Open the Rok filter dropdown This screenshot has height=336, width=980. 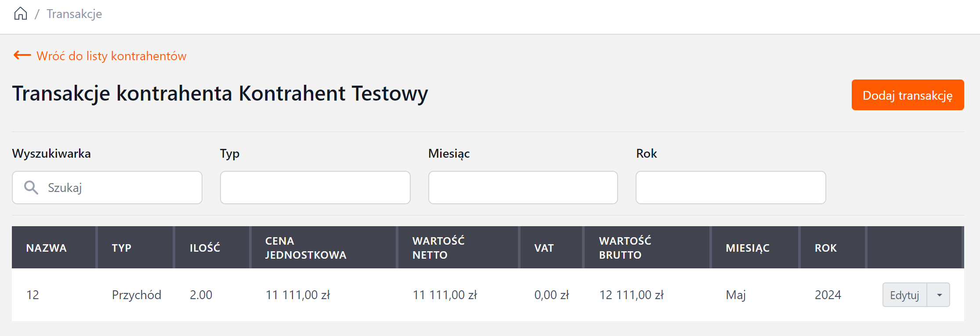click(730, 188)
